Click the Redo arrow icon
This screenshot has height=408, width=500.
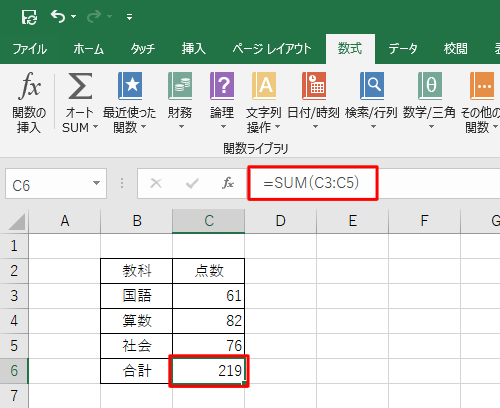coord(94,16)
